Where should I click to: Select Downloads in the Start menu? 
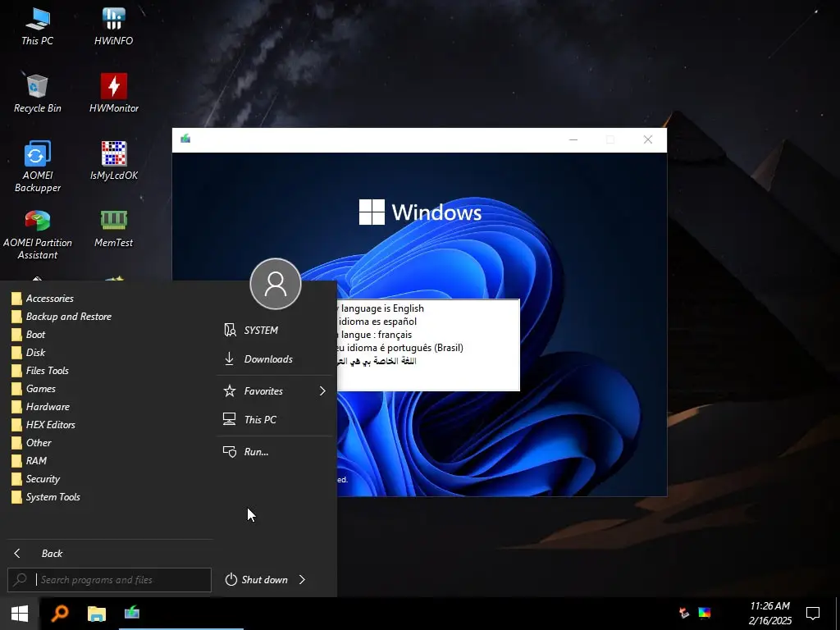coord(268,359)
